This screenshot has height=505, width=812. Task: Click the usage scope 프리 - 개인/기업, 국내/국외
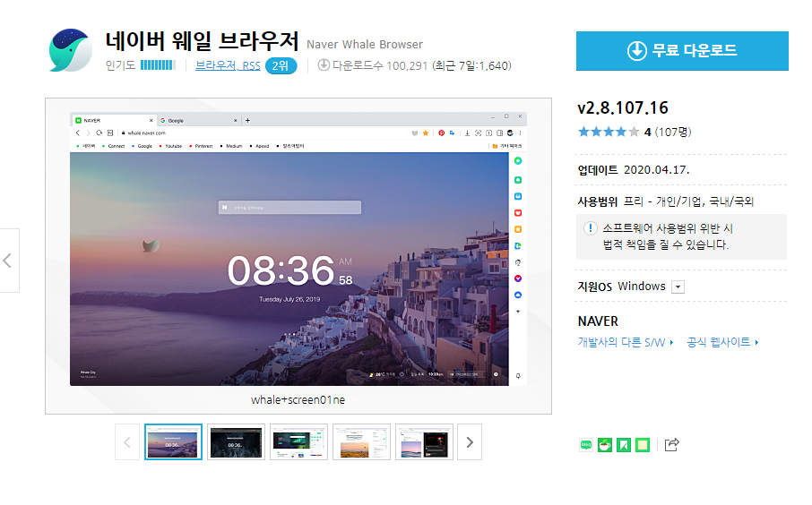pos(688,201)
